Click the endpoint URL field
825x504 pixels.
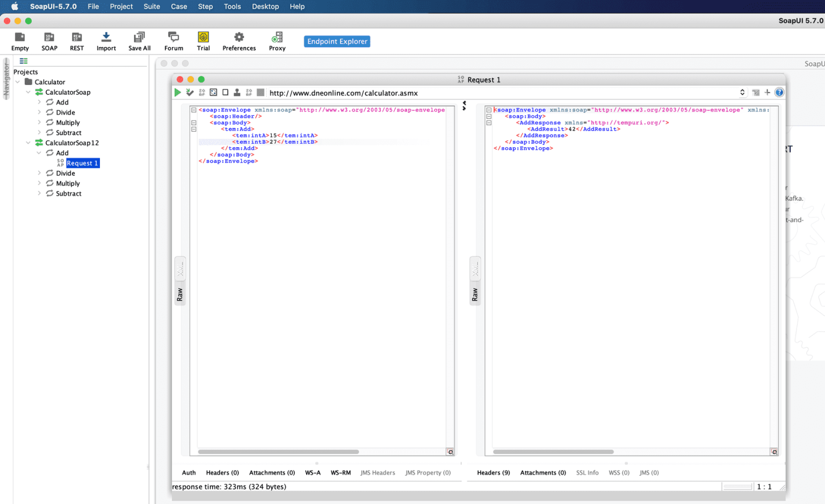(x=503, y=93)
